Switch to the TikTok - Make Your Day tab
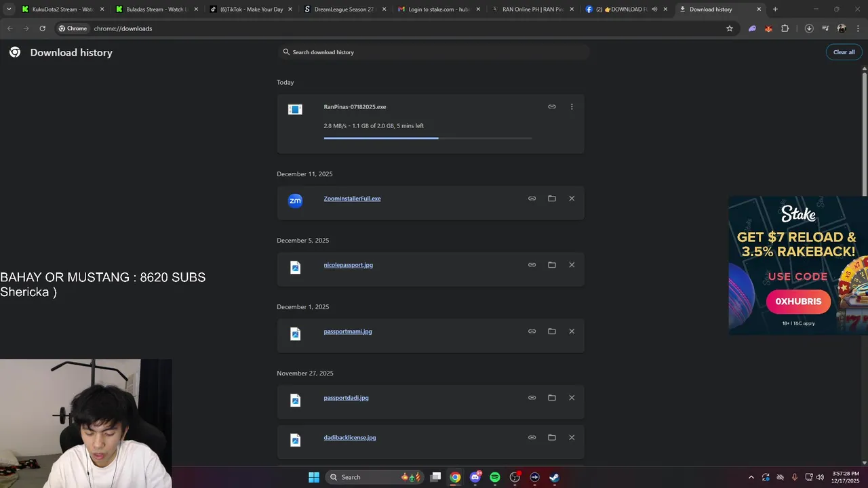This screenshot has width=868, height=488. 250,9
